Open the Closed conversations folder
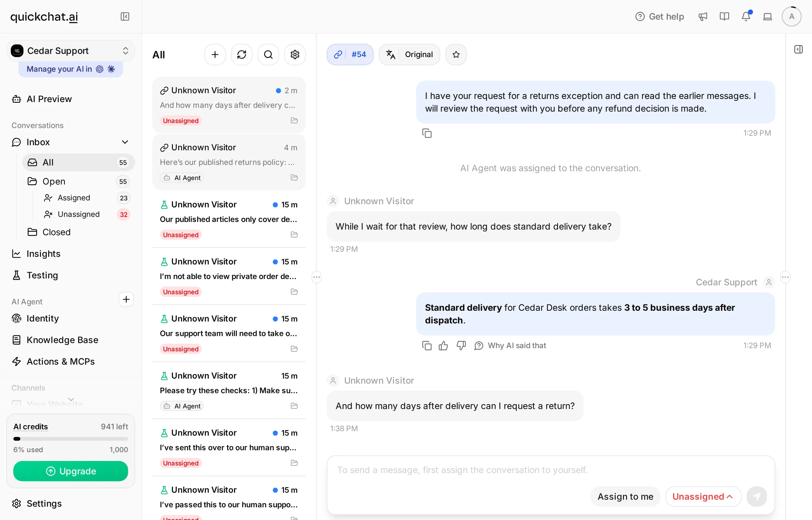The height and width of the screenshot is (520, 812). coord(78,232)
